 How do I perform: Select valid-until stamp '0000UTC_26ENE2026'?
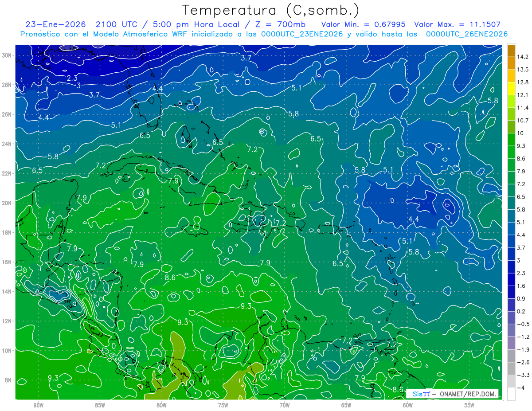pos(466,34)
